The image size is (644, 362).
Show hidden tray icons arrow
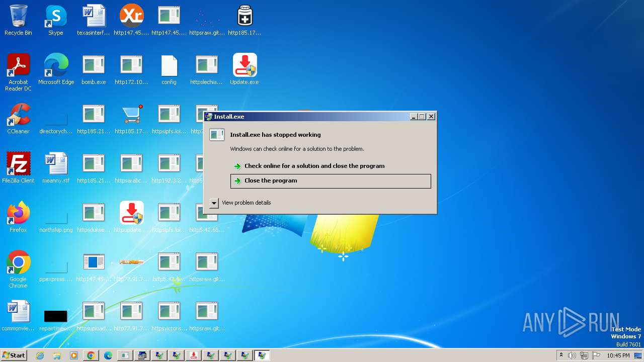561,355
